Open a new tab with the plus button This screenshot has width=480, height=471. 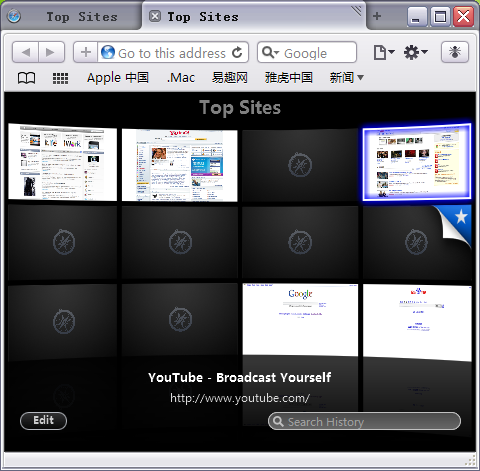click(x=377, y=16)
